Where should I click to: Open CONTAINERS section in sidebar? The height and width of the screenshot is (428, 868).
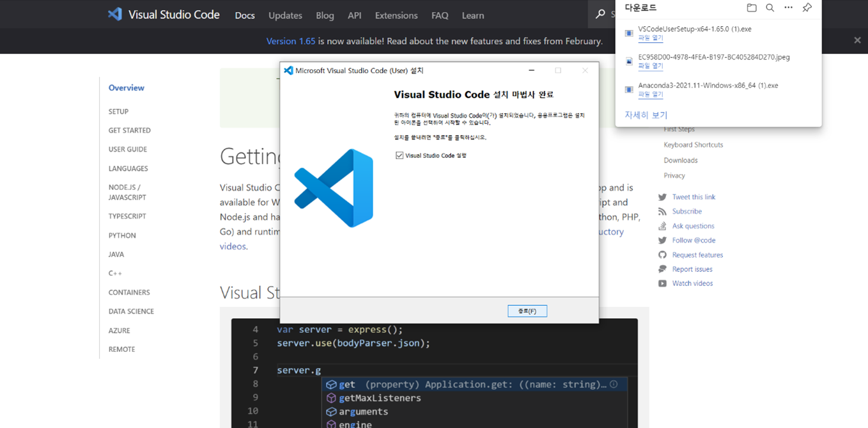(x=129, y=292)
